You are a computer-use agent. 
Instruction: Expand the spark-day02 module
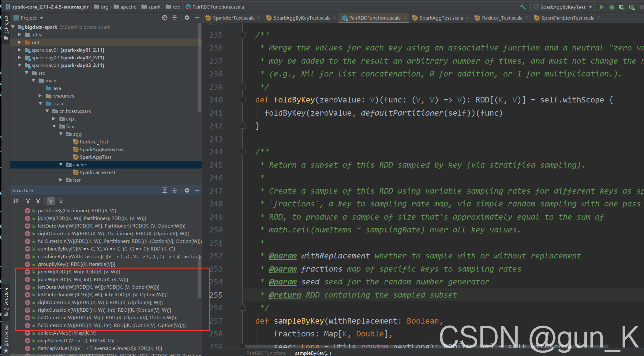[20, 57]
